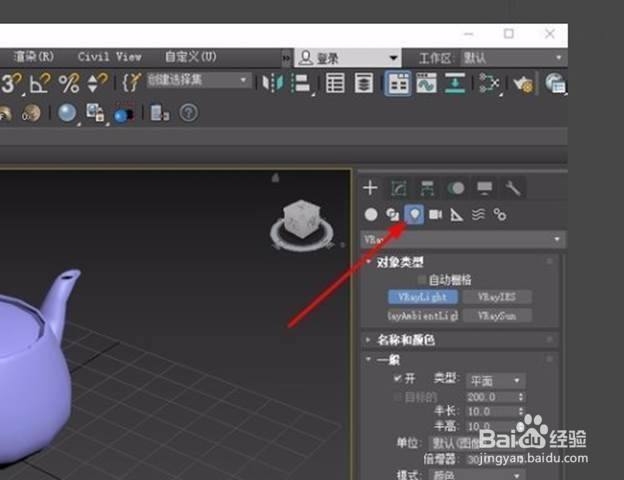Open the 自定义(U) menu
This screenshot has height=480, width=624.
click(x=191, y=57)
